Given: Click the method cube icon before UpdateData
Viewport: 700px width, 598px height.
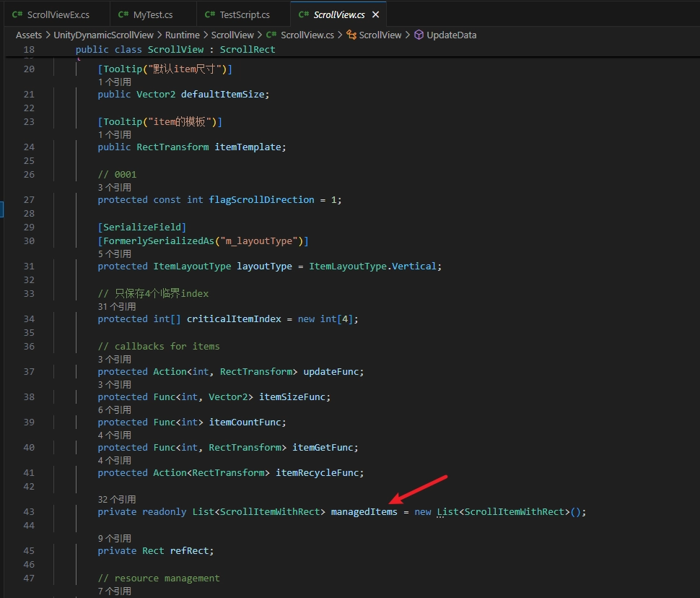Looking at the screenshot, I should [419, 35].
